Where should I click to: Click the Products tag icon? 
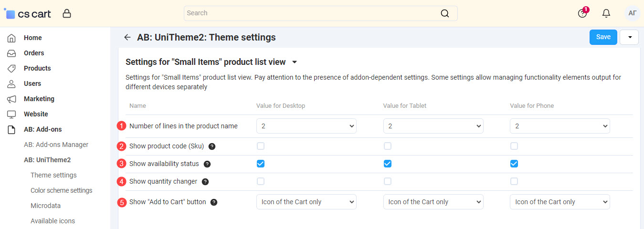11,68
